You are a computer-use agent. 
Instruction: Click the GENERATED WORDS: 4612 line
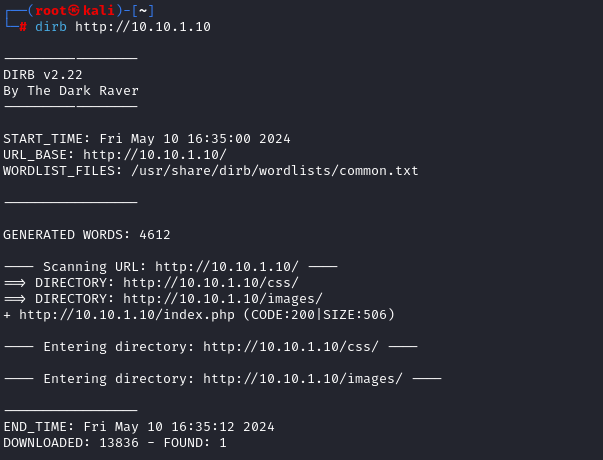pyautogui.click(x=87, y=235)
